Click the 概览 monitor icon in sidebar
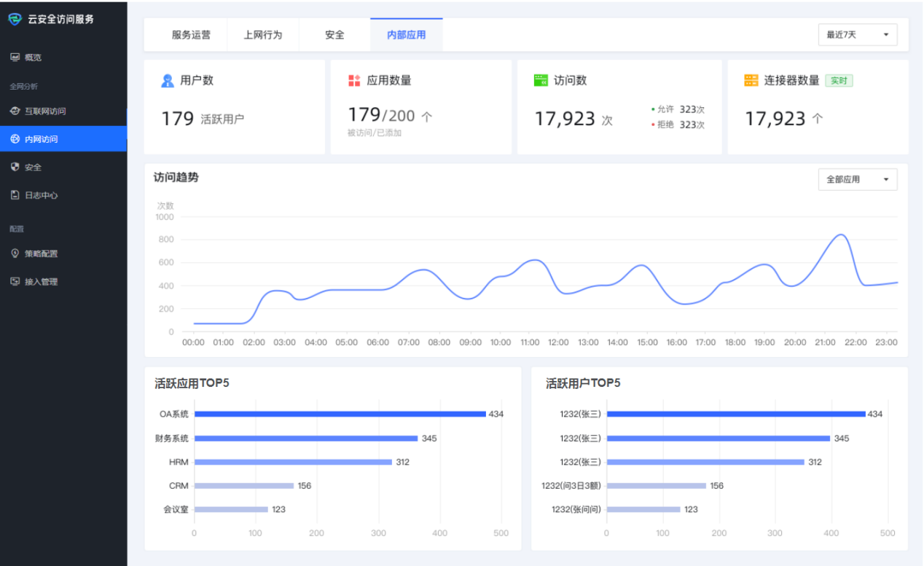924x566 pixels. (x=15, y=58)
